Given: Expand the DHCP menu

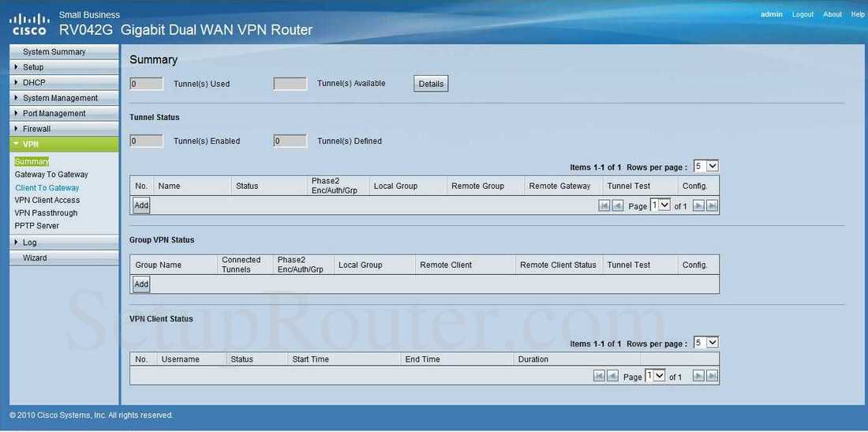Looking at the screenshot, I should point(64,82).
